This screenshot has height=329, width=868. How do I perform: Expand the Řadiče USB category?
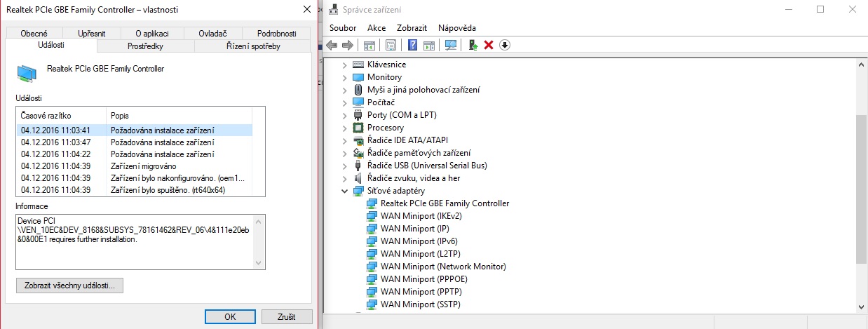345,166
